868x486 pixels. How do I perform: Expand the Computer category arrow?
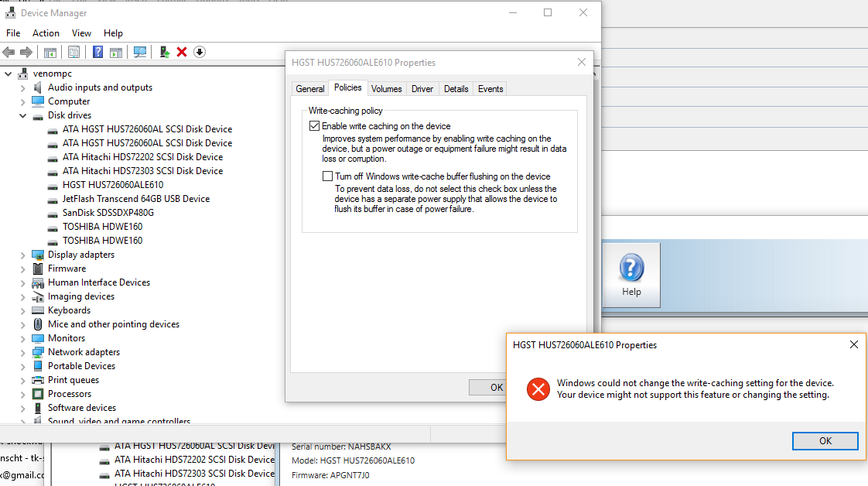[x=22, y=102]
